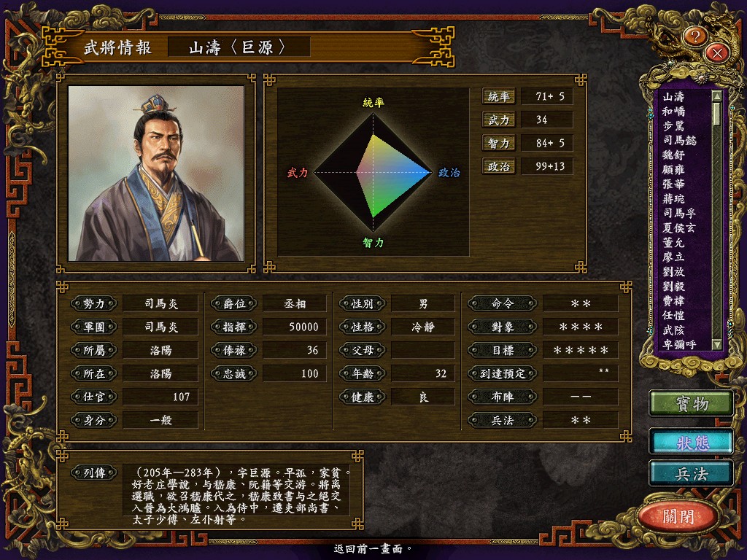This screenshot has height=560, width=747.
Task: Click the 勢力 faction label
Action: coord(94,304)
